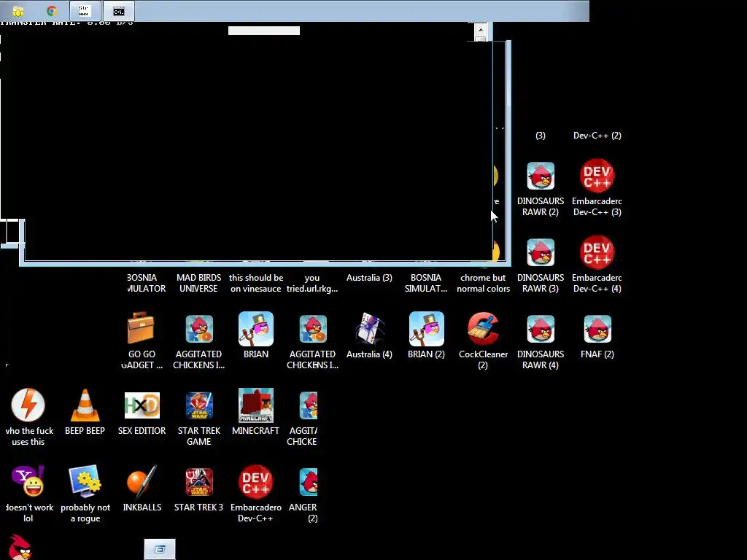
Task: Select the BRIAN slingshot bird icon
Action: (x=256, y=329)
